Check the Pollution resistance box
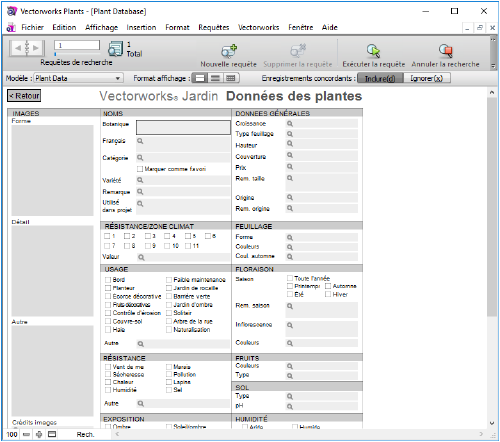500x442 pixels. coord(169,374)
